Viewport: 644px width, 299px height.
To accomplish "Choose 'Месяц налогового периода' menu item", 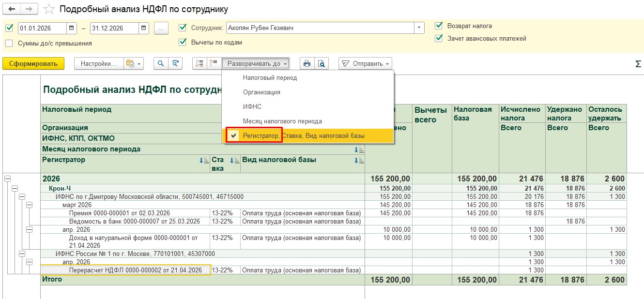I will (282, 121).
